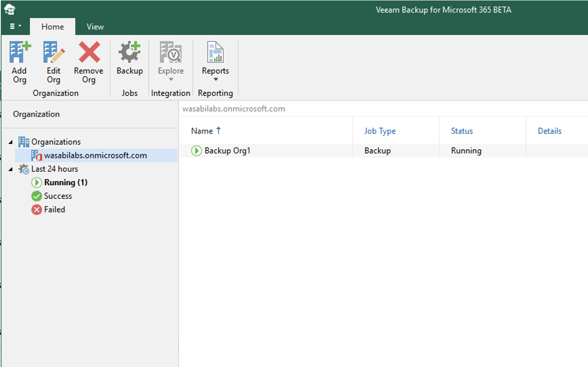588x367 pixels.
Task: Open the Explore dropdown arrow
Action: pos(171,79)
